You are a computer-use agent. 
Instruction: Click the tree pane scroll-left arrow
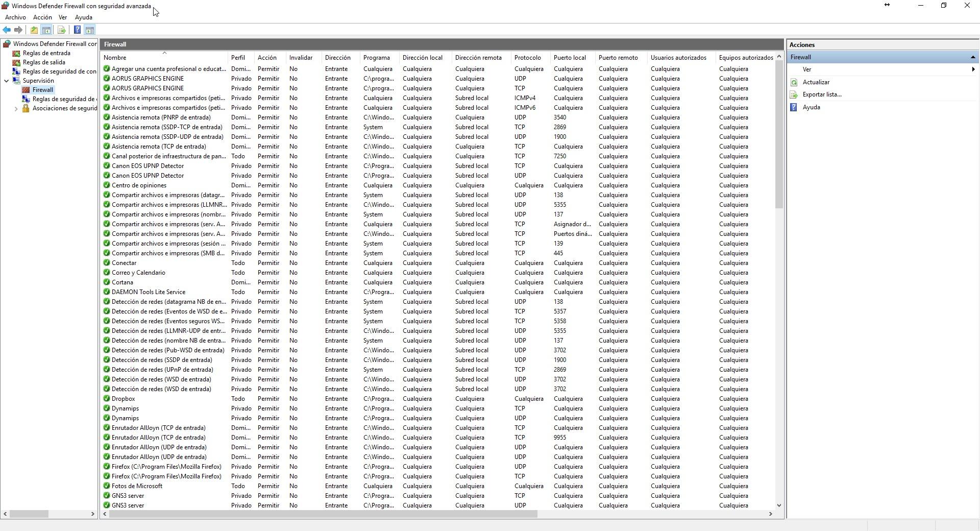[5, 514]
